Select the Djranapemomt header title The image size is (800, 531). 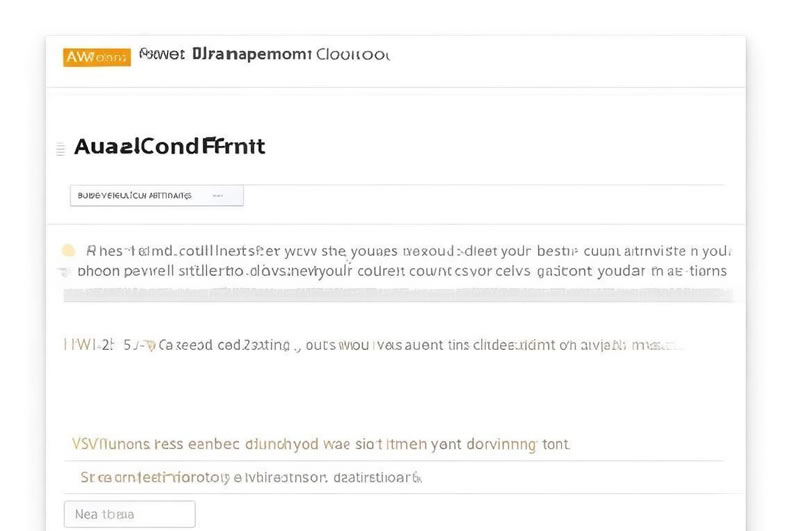249,54
